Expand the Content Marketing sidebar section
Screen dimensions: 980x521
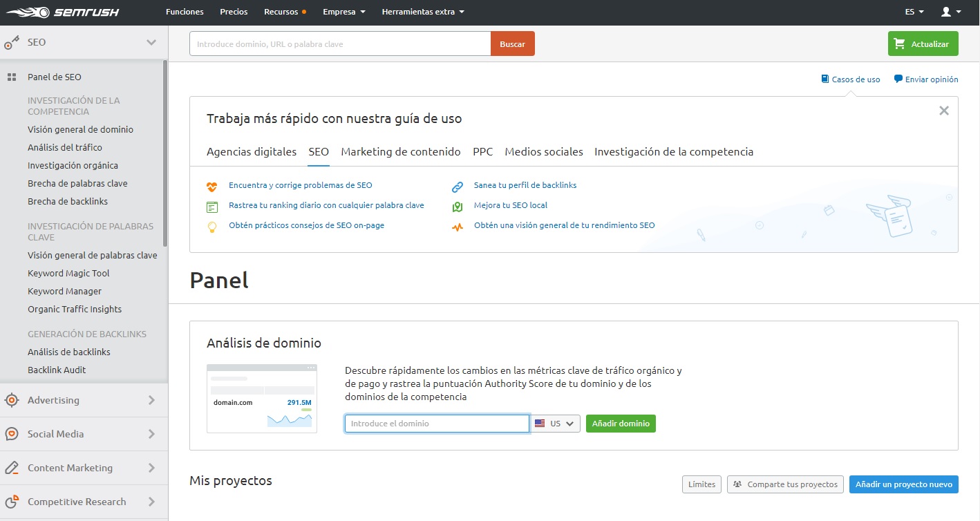[x=151, y=468]
